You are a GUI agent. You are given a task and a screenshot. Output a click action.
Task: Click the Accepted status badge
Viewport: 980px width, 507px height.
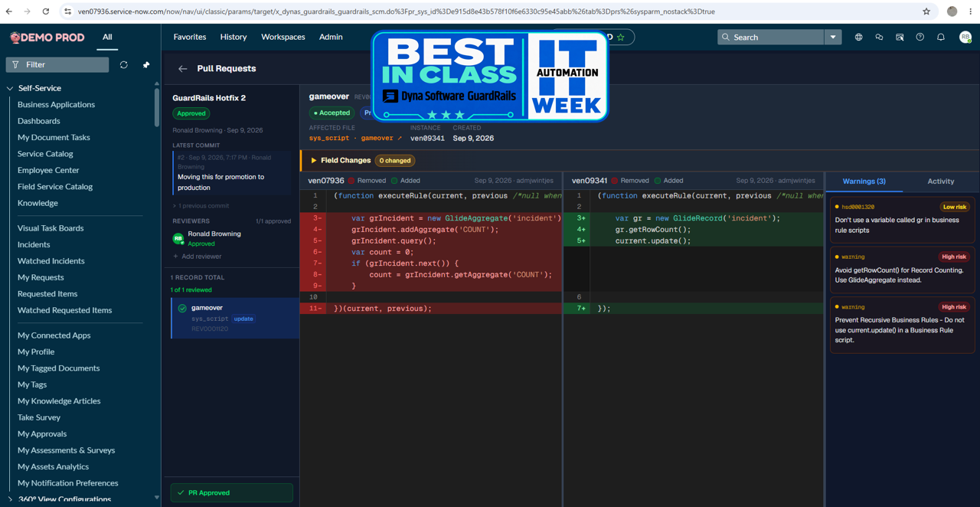(x=332, y=113)
